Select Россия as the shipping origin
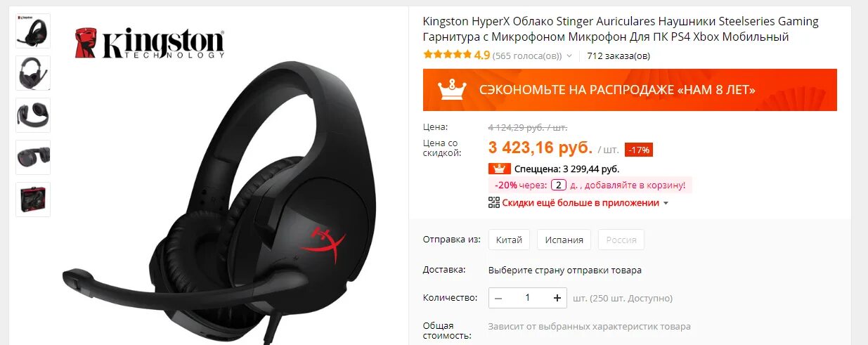Viewport: 868px width, 345px height. coord(621,240)
